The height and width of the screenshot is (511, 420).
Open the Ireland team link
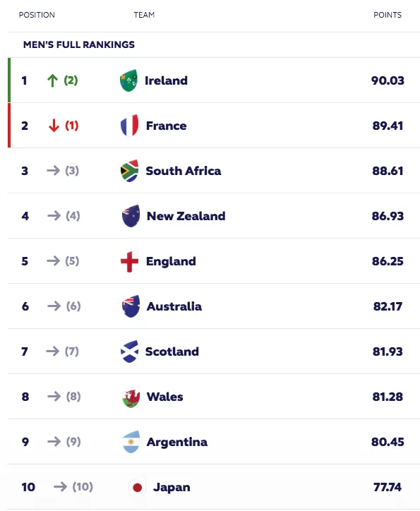pyautogui.click(x=166, y=80)
